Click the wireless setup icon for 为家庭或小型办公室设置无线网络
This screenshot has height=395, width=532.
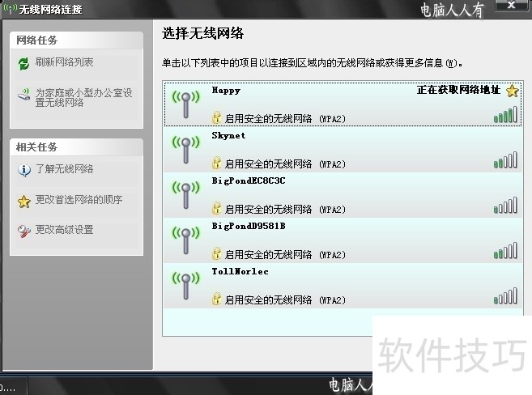click(x=23, y=96)
